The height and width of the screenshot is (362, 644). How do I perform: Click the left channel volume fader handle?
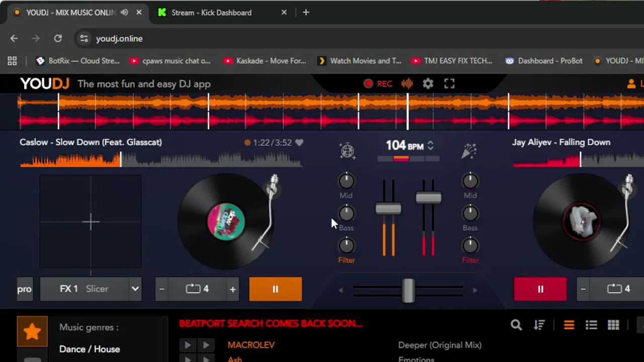coord(388,209)
